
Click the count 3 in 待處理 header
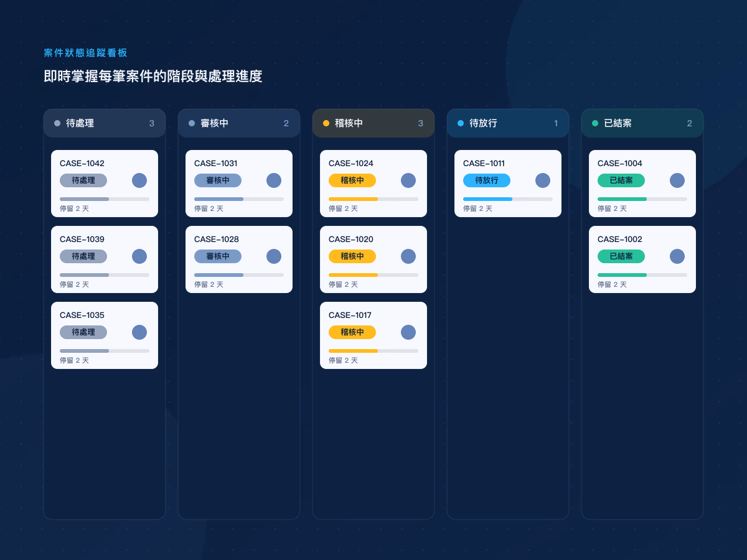tap(151, 123)
